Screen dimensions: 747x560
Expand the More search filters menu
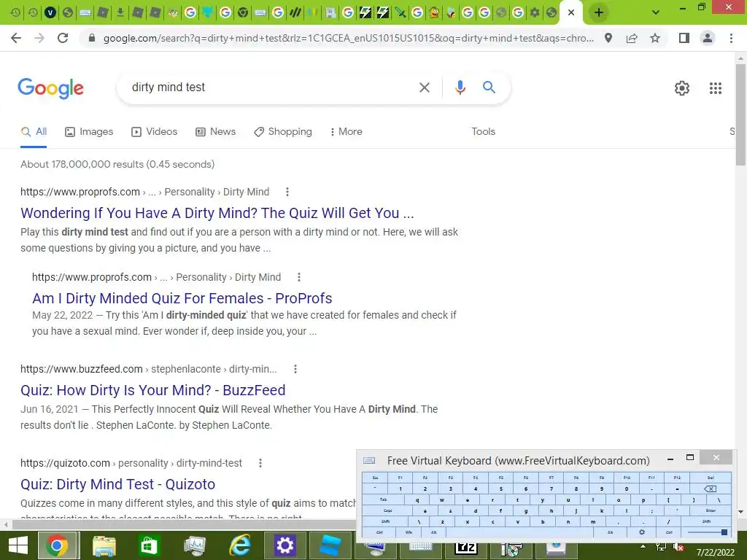point(346,131)
